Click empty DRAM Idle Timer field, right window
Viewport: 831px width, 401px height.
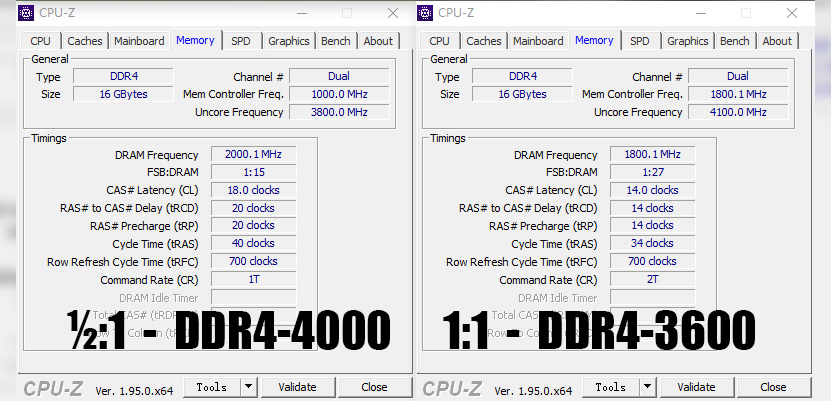(652, 297)
